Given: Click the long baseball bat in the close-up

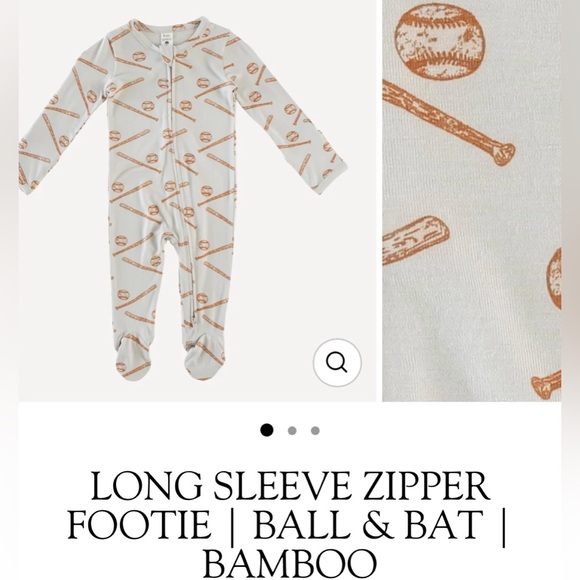Looking at the screenshot, I should click(x=448, y=122).
